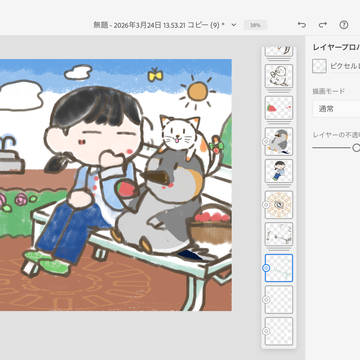This screenshot has height=360, width=360.
Task: Toggle the visibility badge on the gray penguin layer
Action: click(266, 142)
